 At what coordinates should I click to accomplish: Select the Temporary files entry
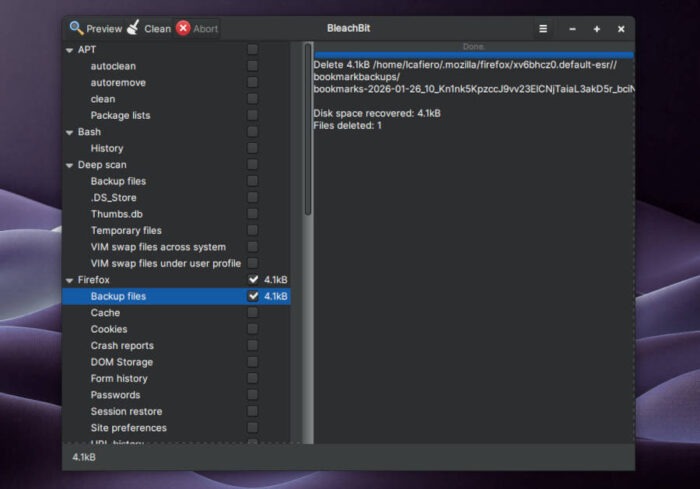126,231
